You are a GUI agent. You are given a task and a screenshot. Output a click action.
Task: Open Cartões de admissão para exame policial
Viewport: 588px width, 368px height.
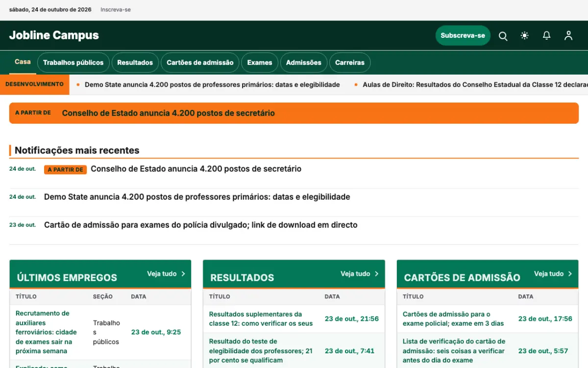pos(453,318)
